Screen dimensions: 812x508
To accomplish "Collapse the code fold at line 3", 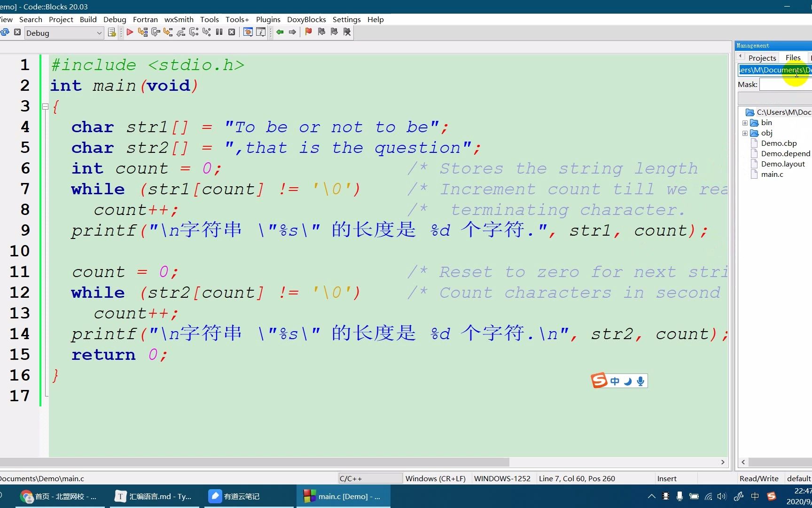I will [46, 107].
